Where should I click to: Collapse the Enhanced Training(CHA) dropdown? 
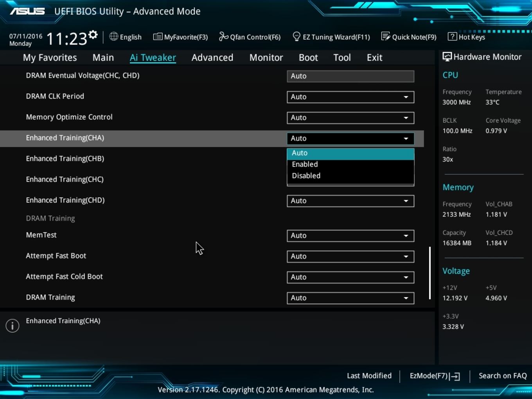(x=350, y=138)
